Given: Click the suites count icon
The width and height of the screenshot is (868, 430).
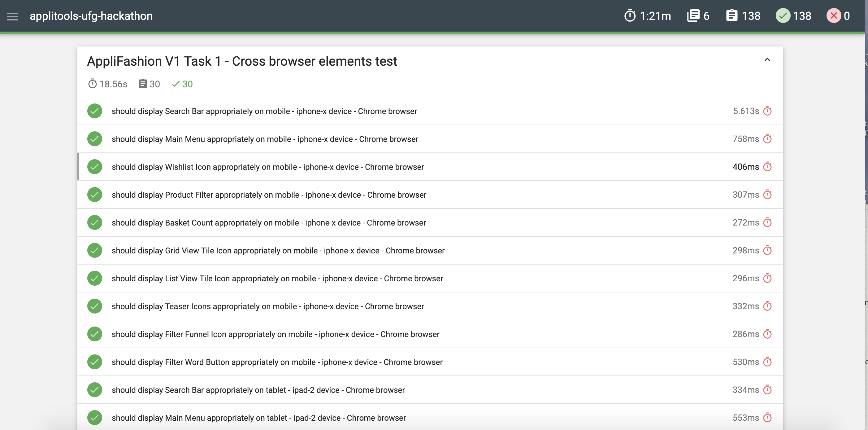Looking at the screenshot, I should (693, 16).
